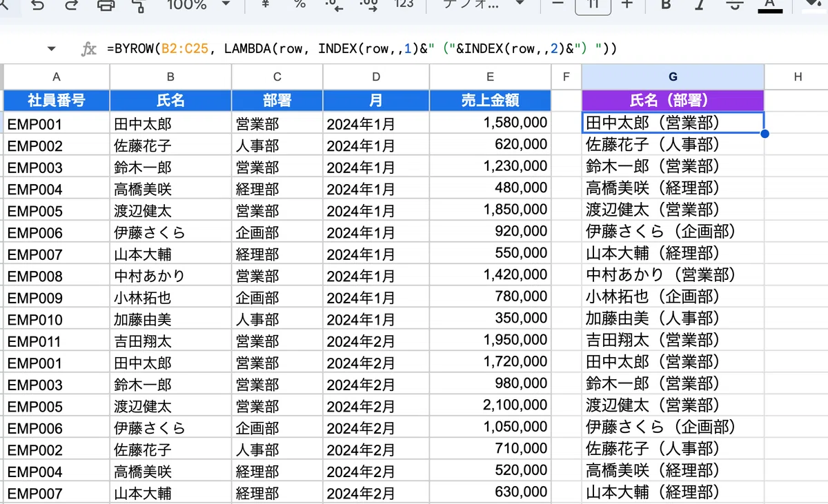This screenshot has height=504, width=828.
Task: Open the text color picker
Action: click(x=770, y=6)
